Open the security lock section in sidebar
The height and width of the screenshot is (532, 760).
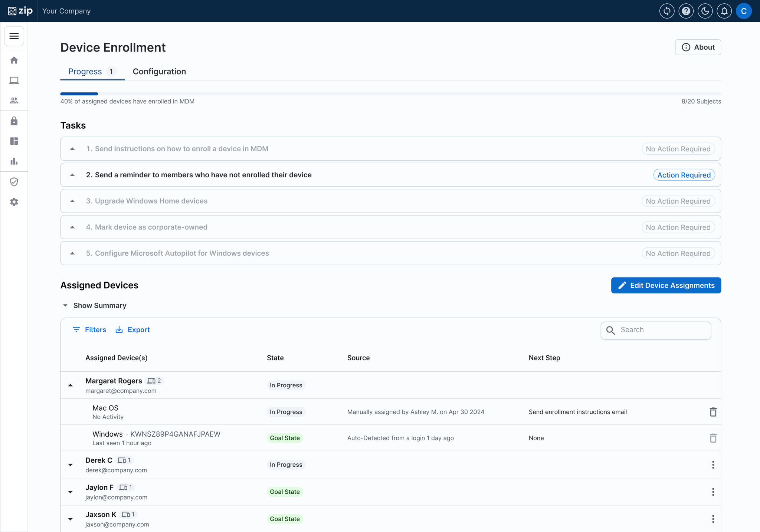14,121
